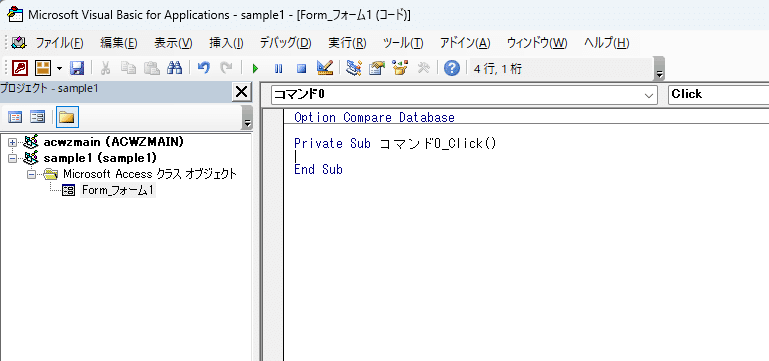Collapse the sample1 (sample1) project node
Image resolution: width=769 pixels, height=361 pixels.
coord(12,158)
